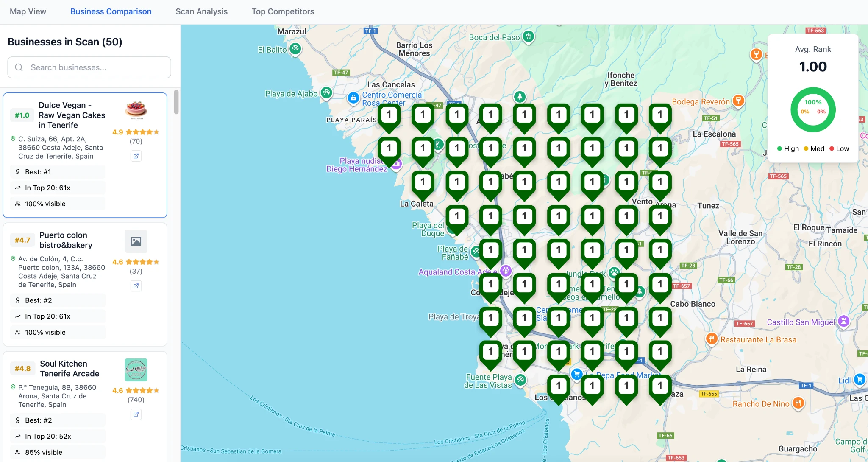Screen dimensions: 868x462
Task: Open the Dulce Vegan cake thumbnail image
Action: 136,110
